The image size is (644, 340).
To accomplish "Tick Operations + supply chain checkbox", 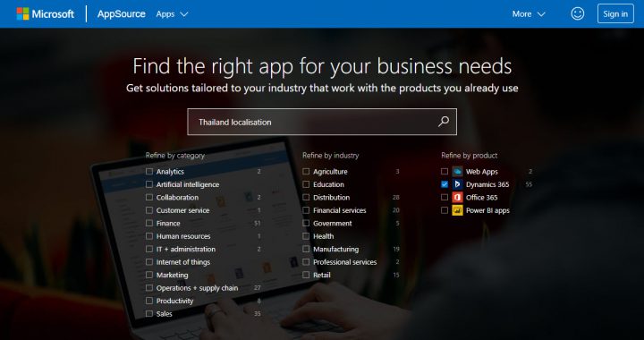I will pos(149,288).
